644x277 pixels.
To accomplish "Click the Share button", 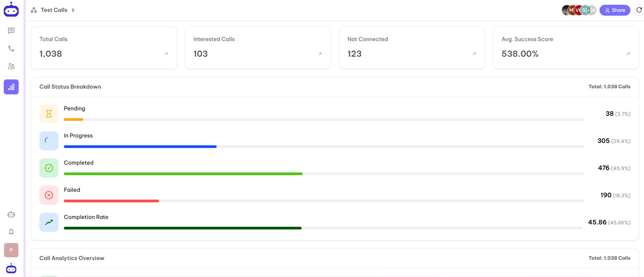I will point(615,10).
